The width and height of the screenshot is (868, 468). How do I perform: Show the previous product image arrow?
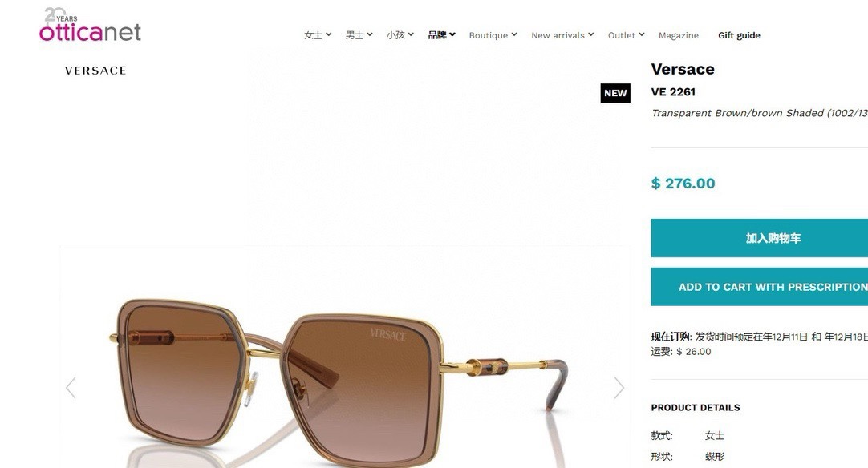[71, 388]
